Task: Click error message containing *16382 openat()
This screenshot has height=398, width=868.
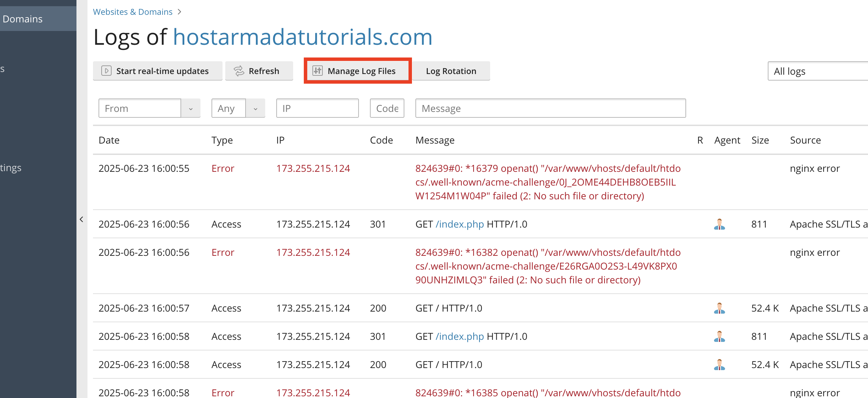Action: point(548,266)
